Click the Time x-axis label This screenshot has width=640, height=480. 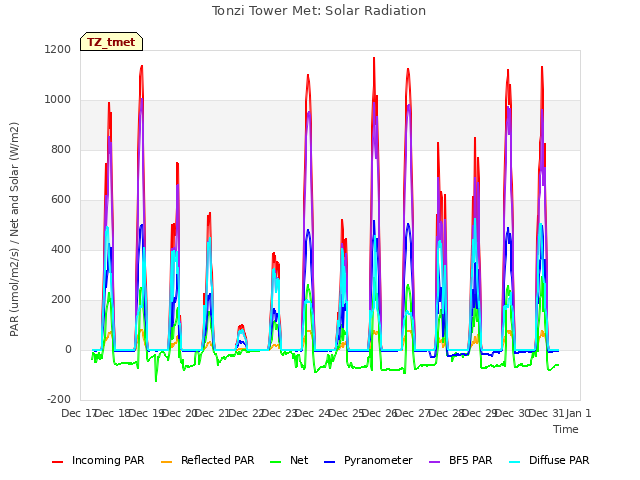click(x=566, y=429)
